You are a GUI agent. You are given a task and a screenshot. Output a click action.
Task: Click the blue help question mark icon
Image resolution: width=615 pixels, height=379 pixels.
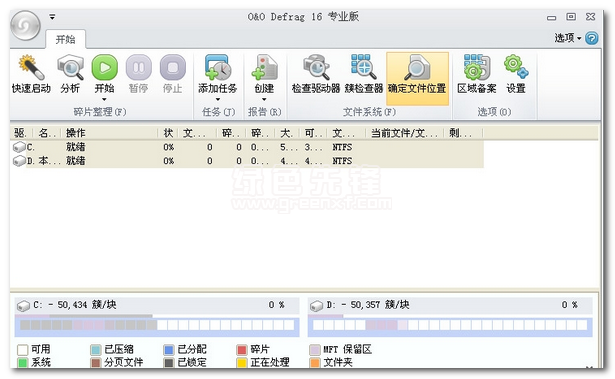pyautogui.click(x=591, y=38)
